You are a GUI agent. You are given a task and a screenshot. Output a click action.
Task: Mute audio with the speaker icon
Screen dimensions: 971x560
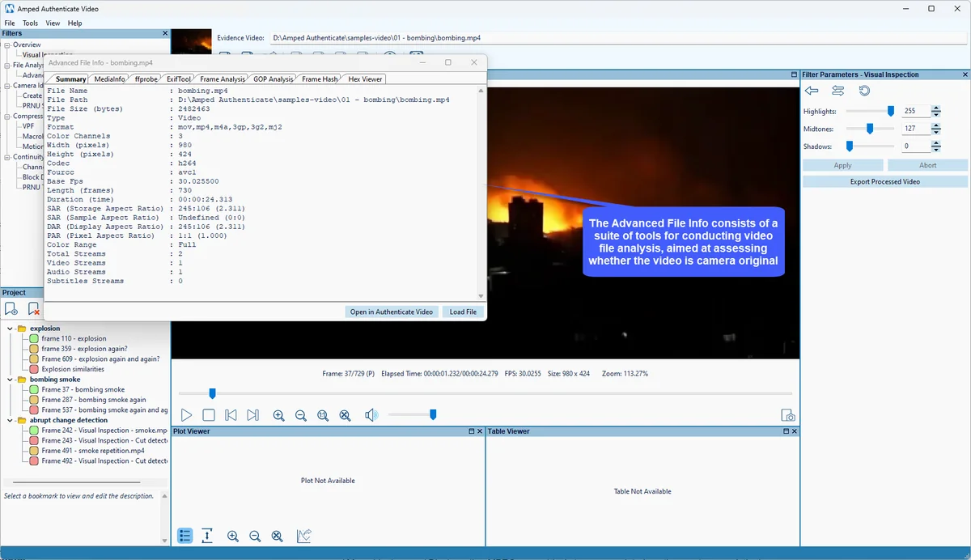pyautogui.click(x=371, y=415)
